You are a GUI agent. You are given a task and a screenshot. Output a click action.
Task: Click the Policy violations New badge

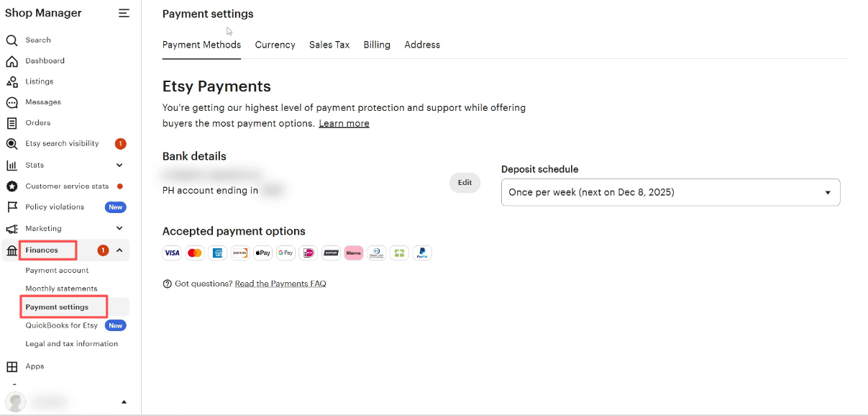(116, 207)
